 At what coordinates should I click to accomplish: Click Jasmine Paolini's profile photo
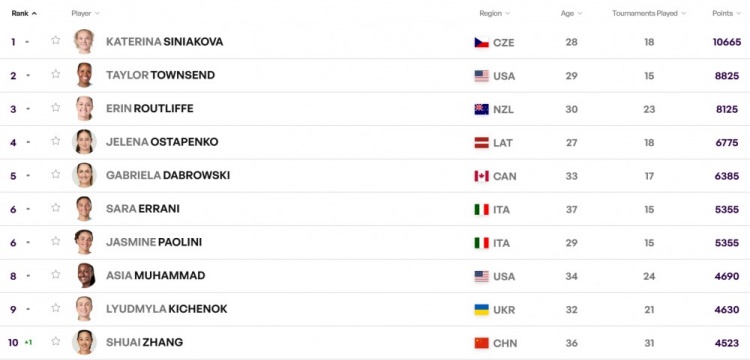coord(84,242)
